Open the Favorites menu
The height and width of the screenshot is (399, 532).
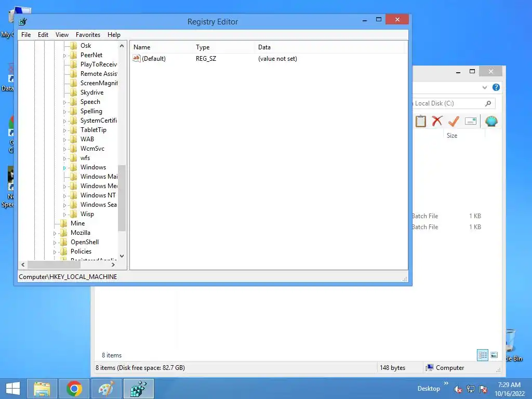pyautogui.click(x=88, y=35)
